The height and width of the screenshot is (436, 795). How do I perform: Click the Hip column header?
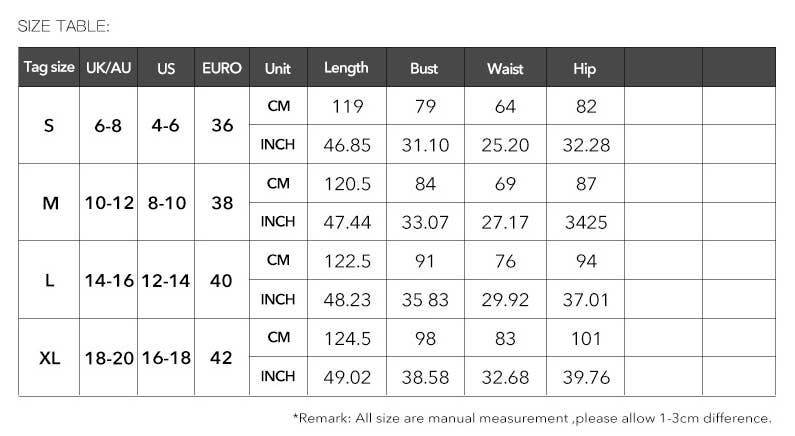point(585,69)
